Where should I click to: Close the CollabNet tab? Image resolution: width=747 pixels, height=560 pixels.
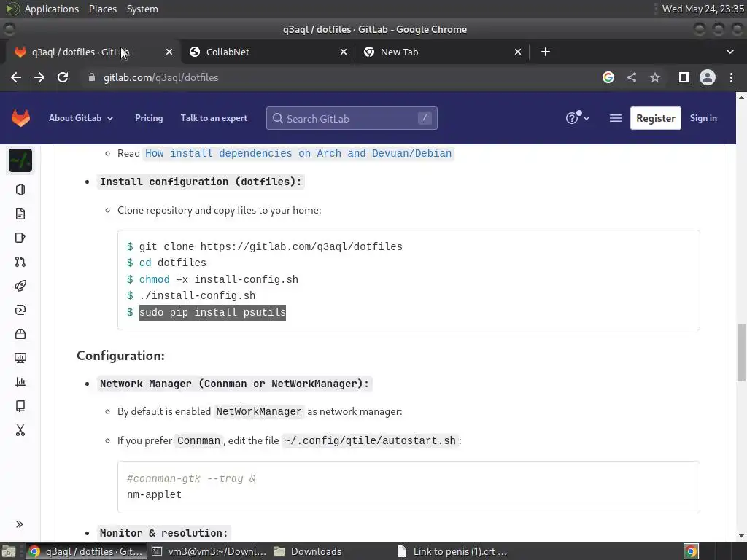click(x=344, y=52)
